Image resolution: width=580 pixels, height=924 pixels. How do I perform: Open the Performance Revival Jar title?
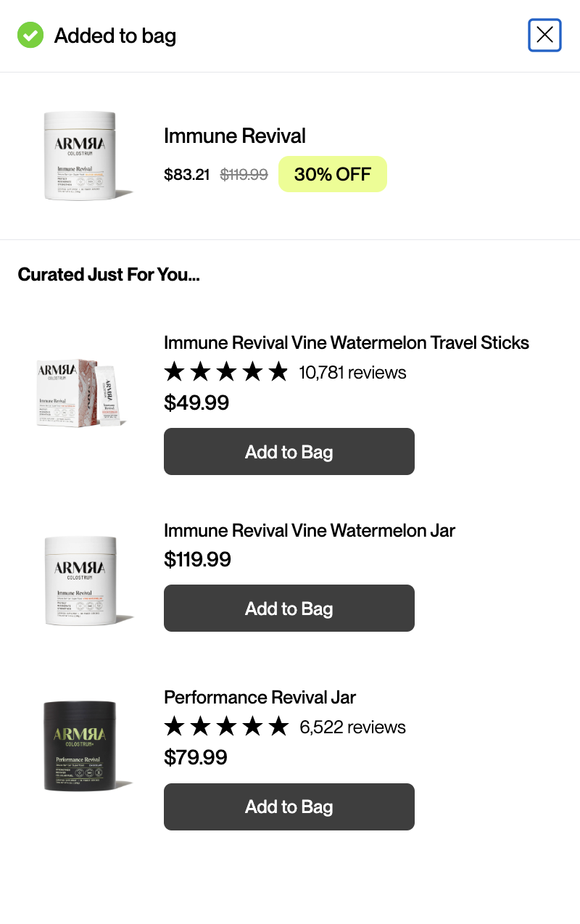tap(260, 697)
